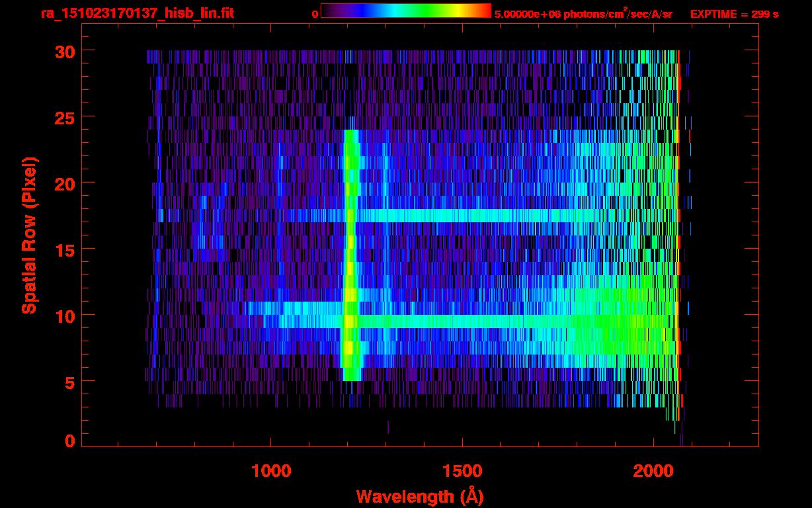Click the filename ra_151023170137_hisb_lin.fit

(x=137, y=13)
